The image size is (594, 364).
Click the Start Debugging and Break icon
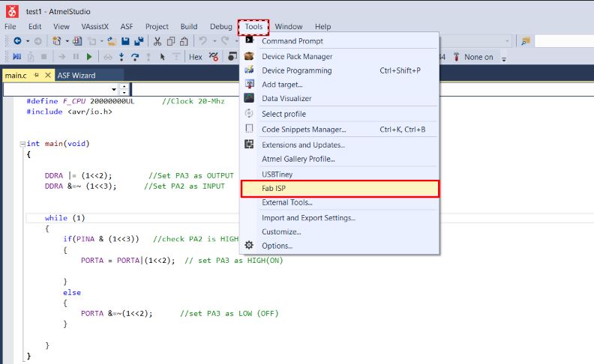17,57
